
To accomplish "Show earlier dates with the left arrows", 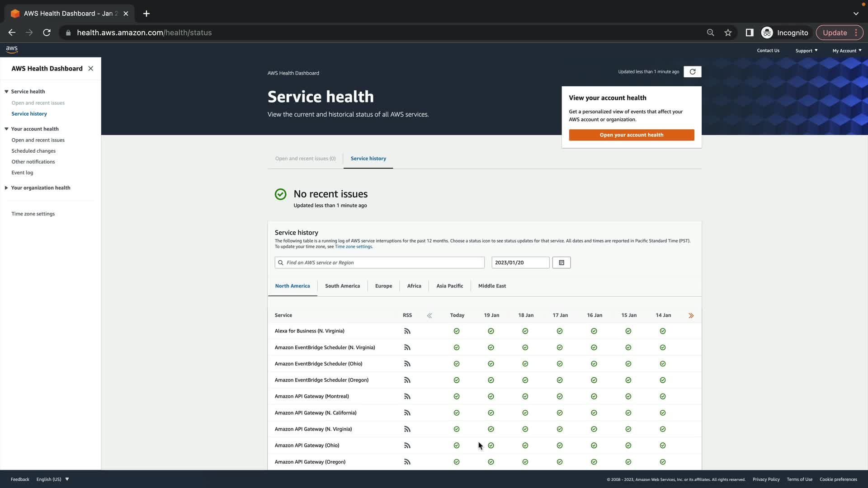I will click(x=429, y=315).
